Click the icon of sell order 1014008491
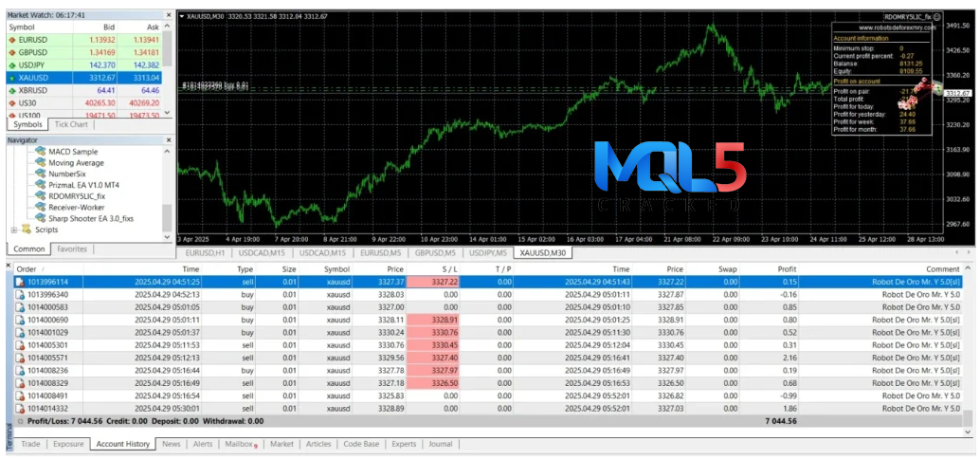The image size is (980, 460). pos(19,396)
